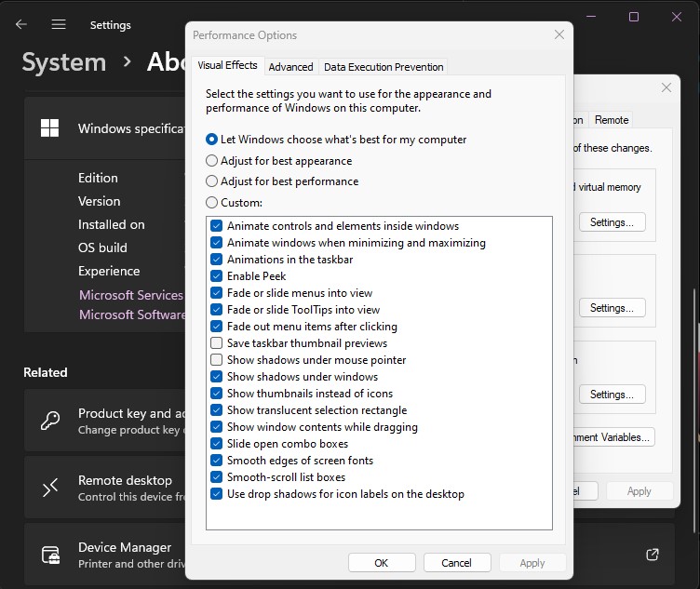The width and height of the screenshot is (700, 589).
Task: Open Environment Variables in System Properties
Action: 614,437
